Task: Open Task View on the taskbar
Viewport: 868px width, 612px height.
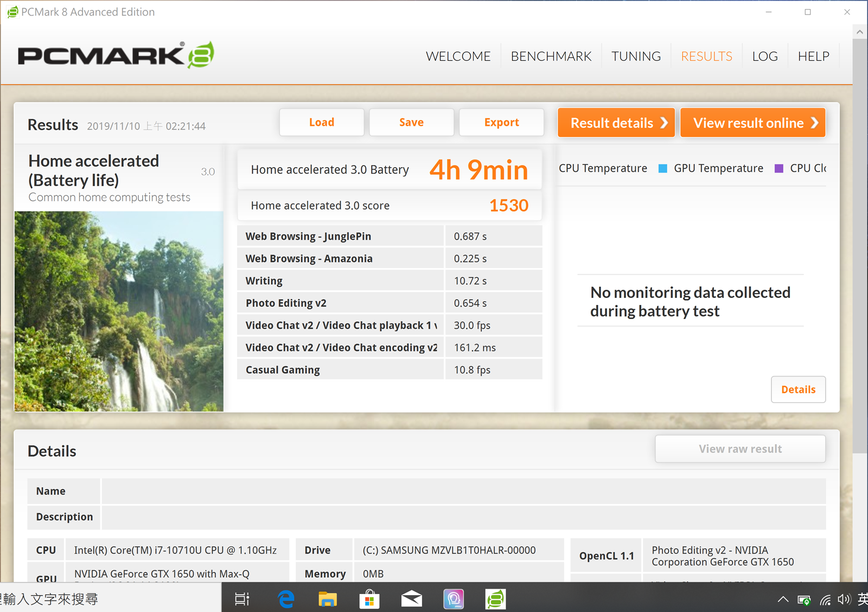Action: 242,599
